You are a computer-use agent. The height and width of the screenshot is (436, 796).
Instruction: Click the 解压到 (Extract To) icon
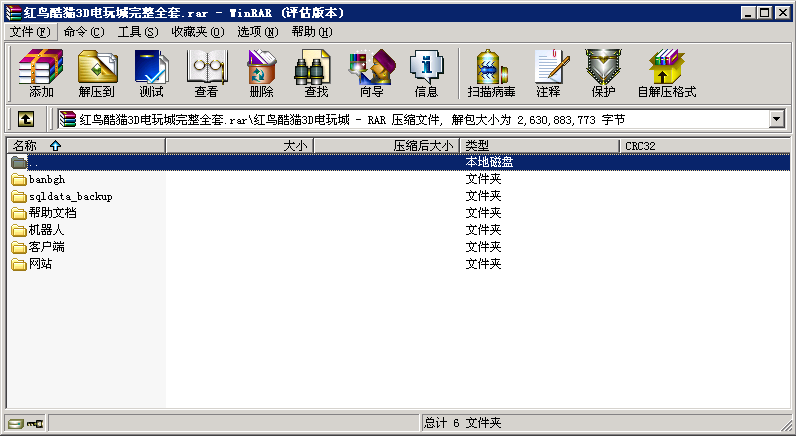click(x=97, y=73)
